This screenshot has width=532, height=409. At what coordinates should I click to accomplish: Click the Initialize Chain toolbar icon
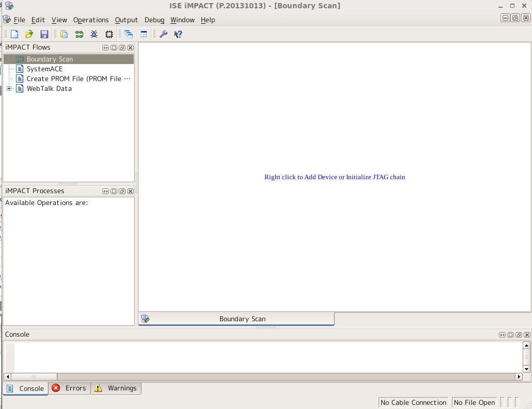pyautogui.click(x=79, y=35)
